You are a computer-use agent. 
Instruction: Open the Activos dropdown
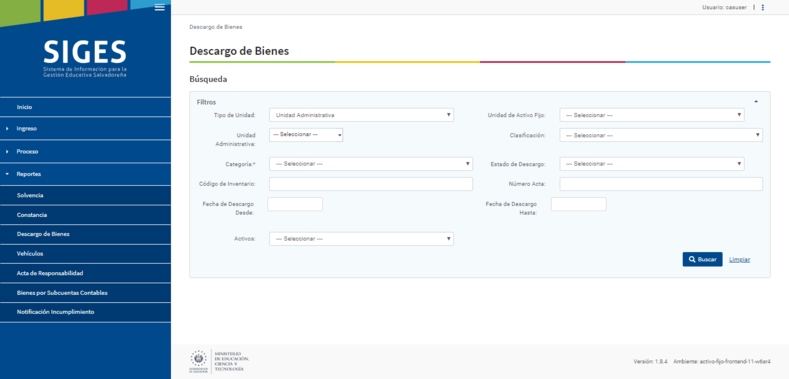(361, 239)
